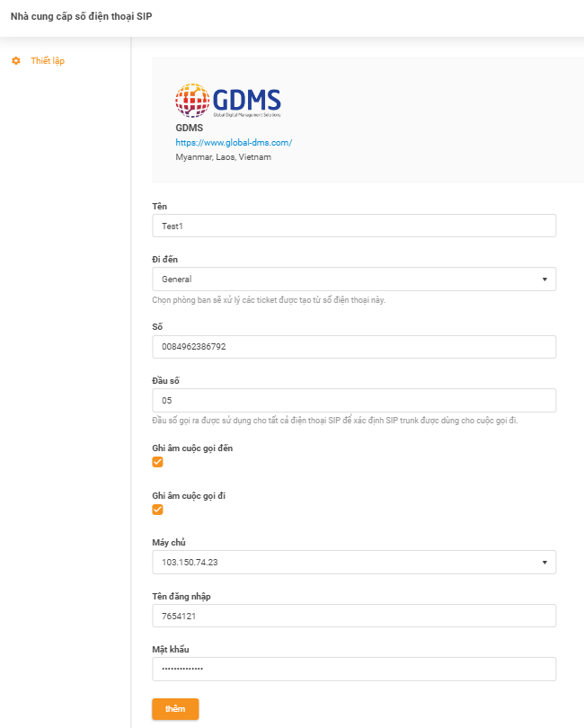The image size is (584, 728).
Task: Focus the Số phone number field
Action: click(354, 346)
